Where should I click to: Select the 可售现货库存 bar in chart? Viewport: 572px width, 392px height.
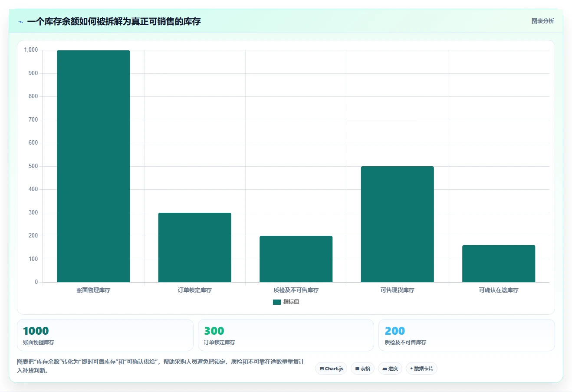tap(397, 224)
